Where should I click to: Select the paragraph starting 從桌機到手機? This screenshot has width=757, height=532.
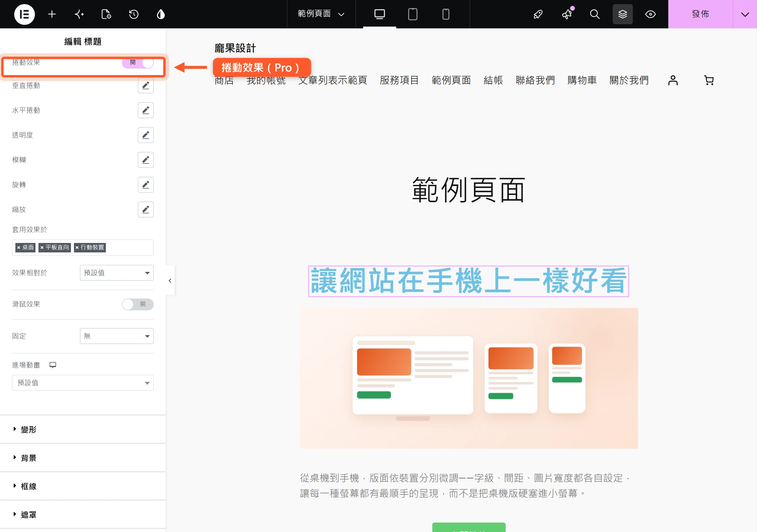pyautogui.click(x=465, y=486)
